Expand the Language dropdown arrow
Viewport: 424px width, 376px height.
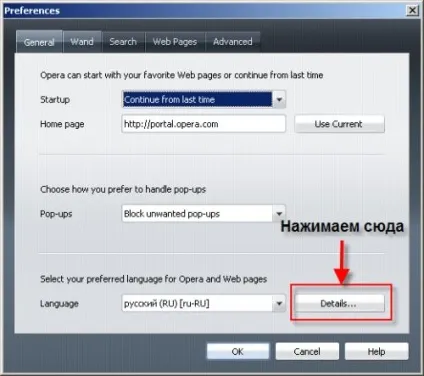[279, 303]
